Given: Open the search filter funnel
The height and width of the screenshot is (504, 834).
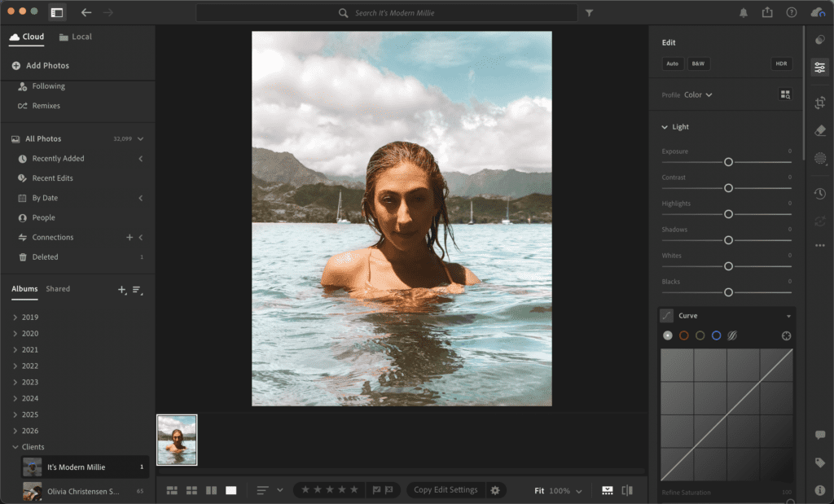Looking at the screenshot, I should coord(589,13).
